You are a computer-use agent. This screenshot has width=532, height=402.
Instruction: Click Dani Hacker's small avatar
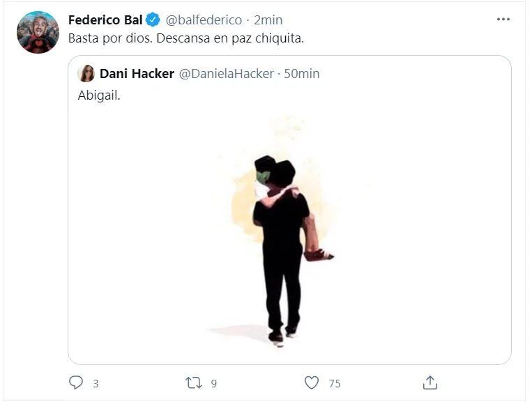tap(86, 73)
